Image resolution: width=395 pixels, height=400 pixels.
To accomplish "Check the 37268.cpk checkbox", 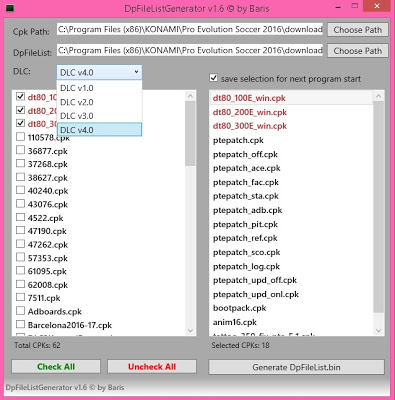I will coord(20,163).
